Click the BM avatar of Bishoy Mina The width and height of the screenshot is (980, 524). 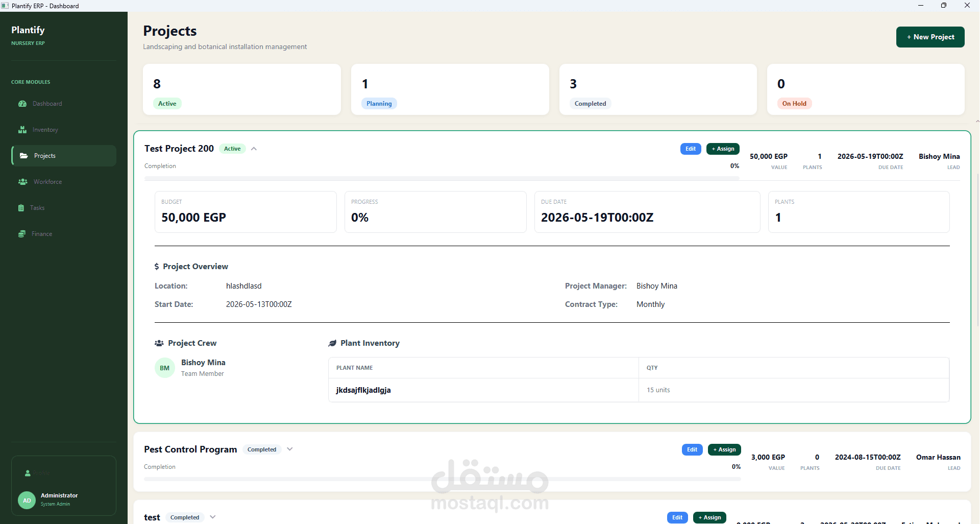click(164, 368)
